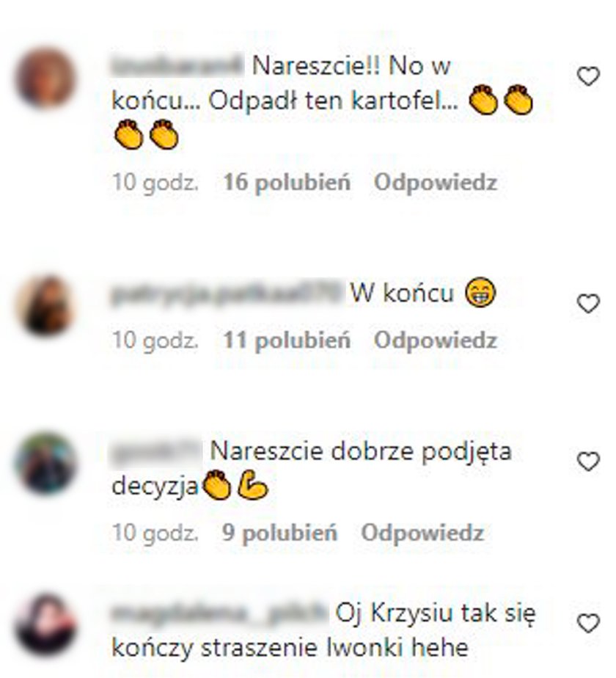Reply to the 'Odpadł ten kartofel' comment
This screenshot has height=678, width=616.
pos(436,182)
